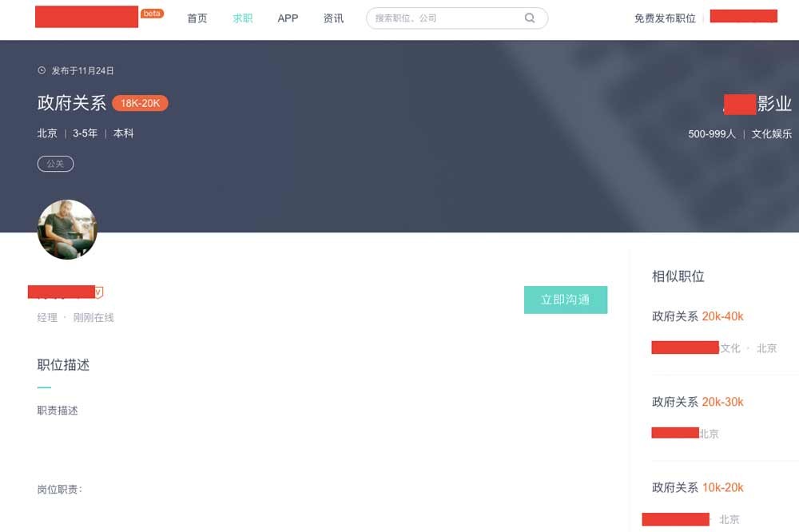The width and height of the screenshot is (799, 532).
Task: Click the 职位描述 section heading
Action: click(63, 365)
